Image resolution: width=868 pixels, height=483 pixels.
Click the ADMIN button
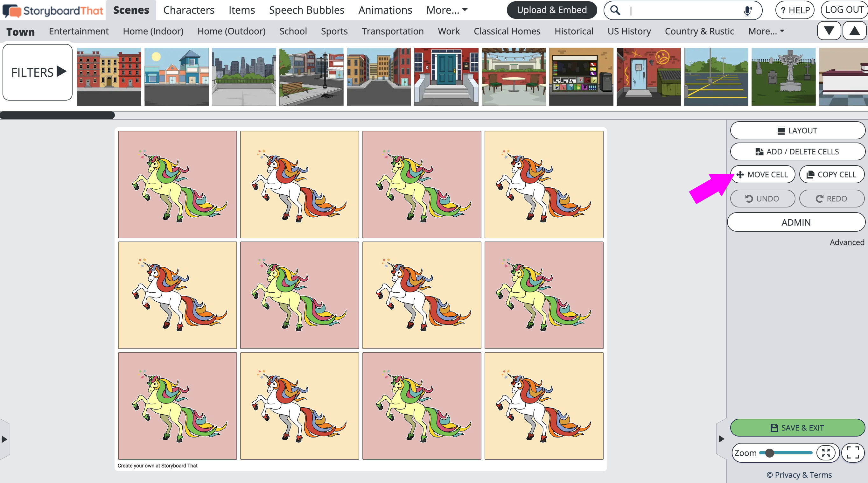[x=796, y=222]
